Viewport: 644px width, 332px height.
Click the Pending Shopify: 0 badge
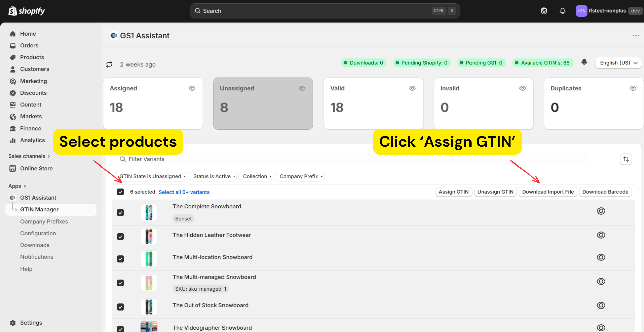[x=422, y=63]
